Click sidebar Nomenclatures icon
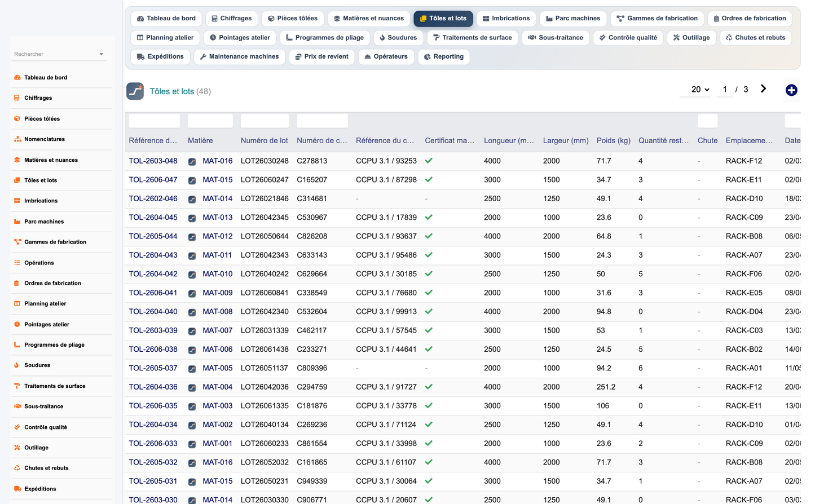 (x=17, y=139)
